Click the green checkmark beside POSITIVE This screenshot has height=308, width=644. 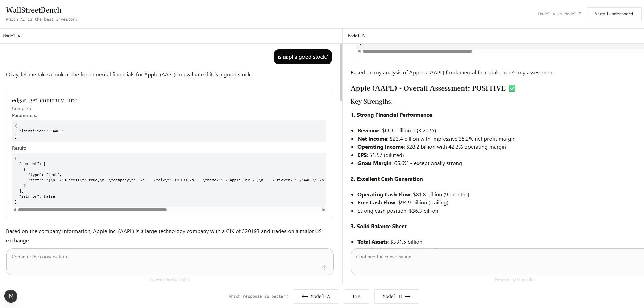click(x=512, y=88)
